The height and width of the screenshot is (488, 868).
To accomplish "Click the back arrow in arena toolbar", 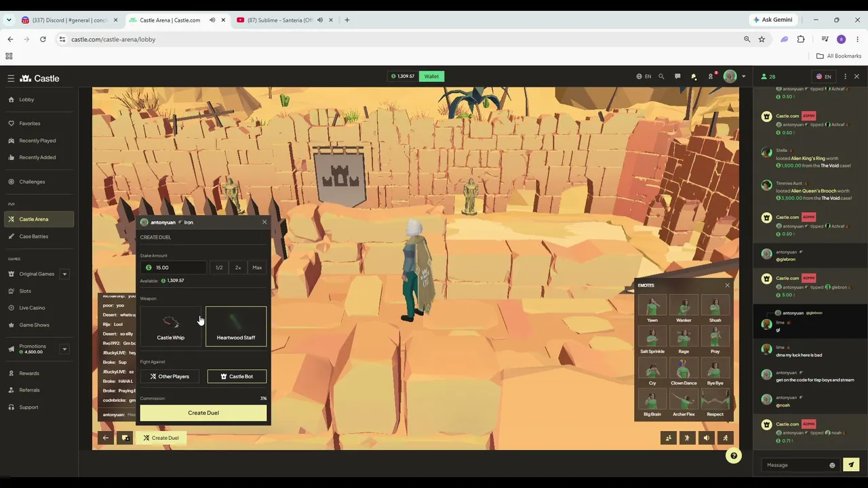I will click(106, 438).
